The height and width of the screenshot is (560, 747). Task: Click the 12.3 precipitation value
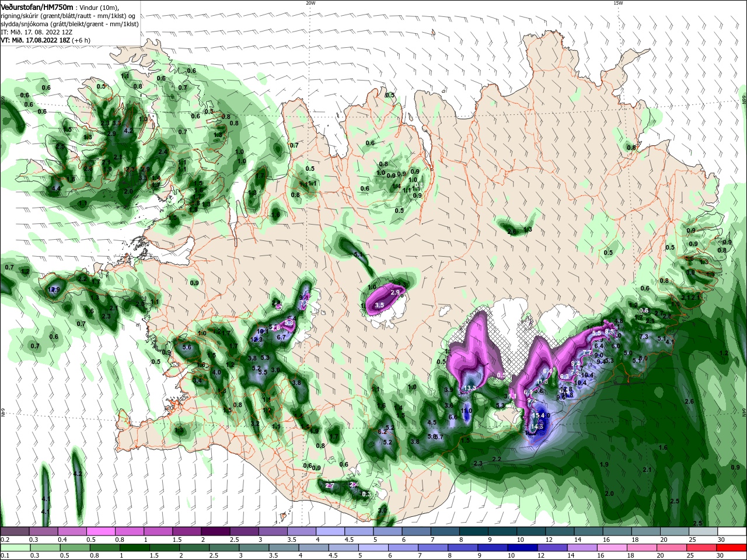click(x=256, y=339)
